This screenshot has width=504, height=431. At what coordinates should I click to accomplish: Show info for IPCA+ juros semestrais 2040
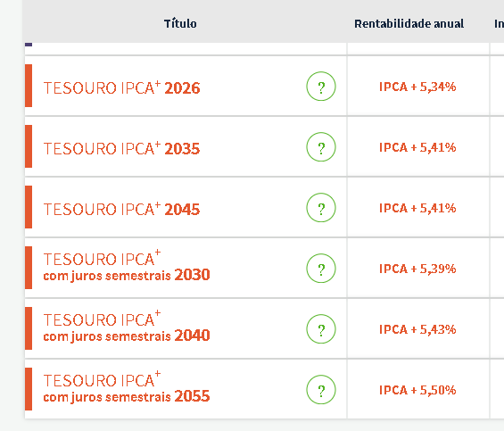[x=321, y=328]
